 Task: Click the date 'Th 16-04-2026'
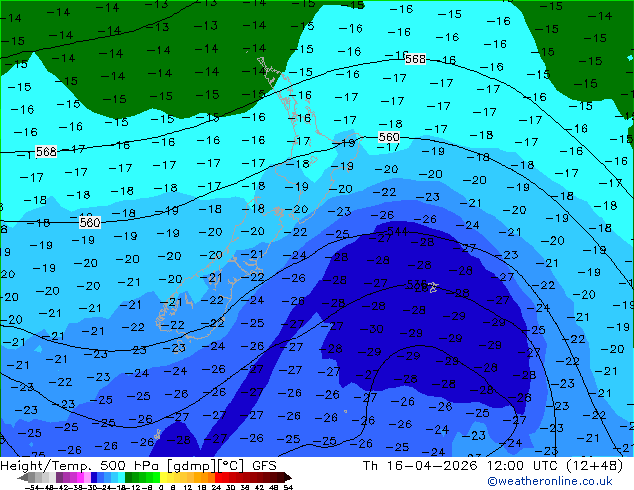click(x=420, y=465)
